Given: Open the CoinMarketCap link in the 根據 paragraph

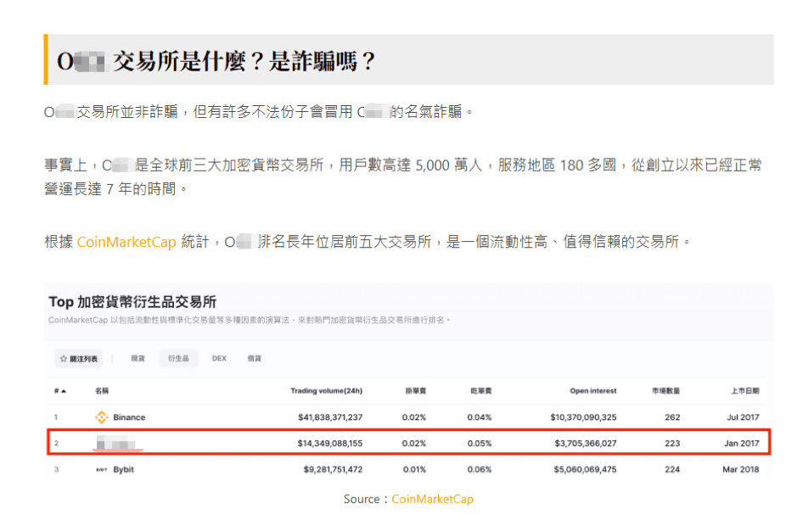Looking at the screenshot, I should 126,242.
